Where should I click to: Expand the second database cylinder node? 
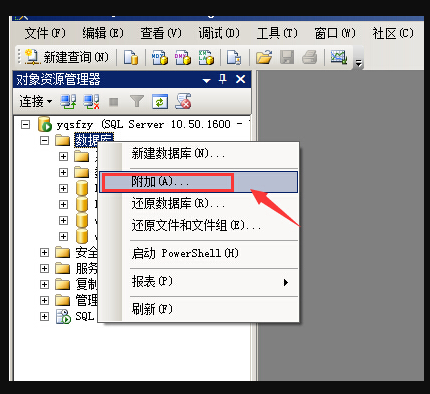pos(63,204)
